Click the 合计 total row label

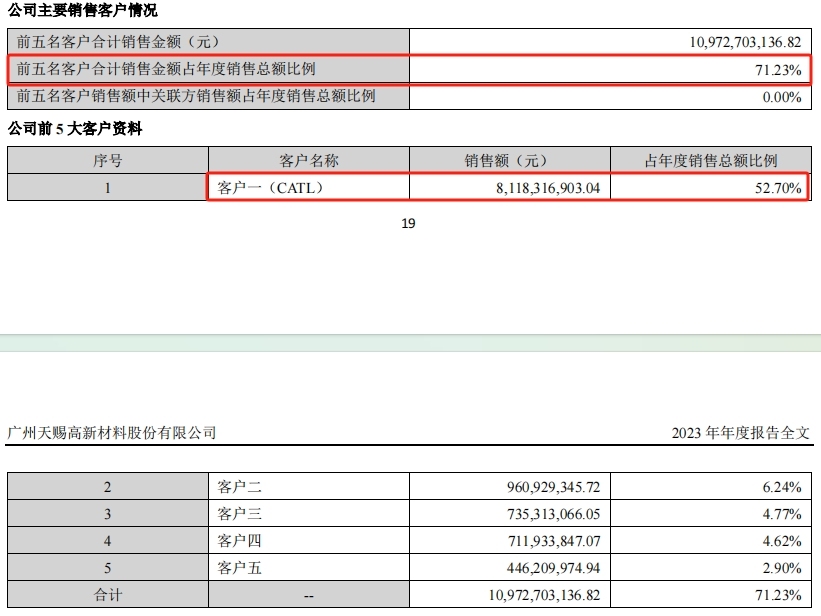108,595
